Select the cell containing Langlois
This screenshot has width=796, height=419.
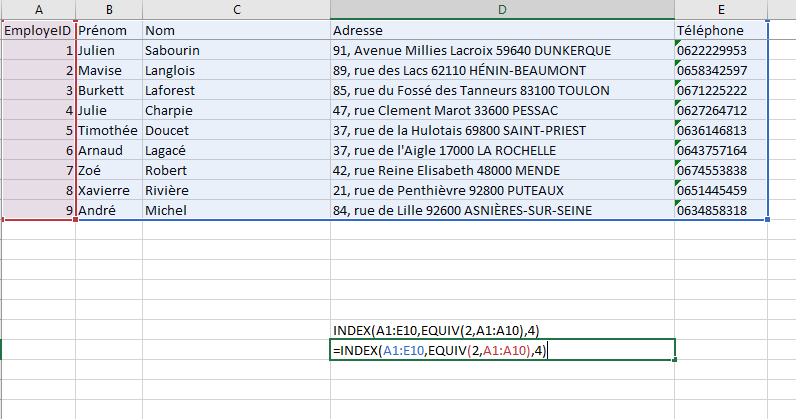click(x=237, y=70)
